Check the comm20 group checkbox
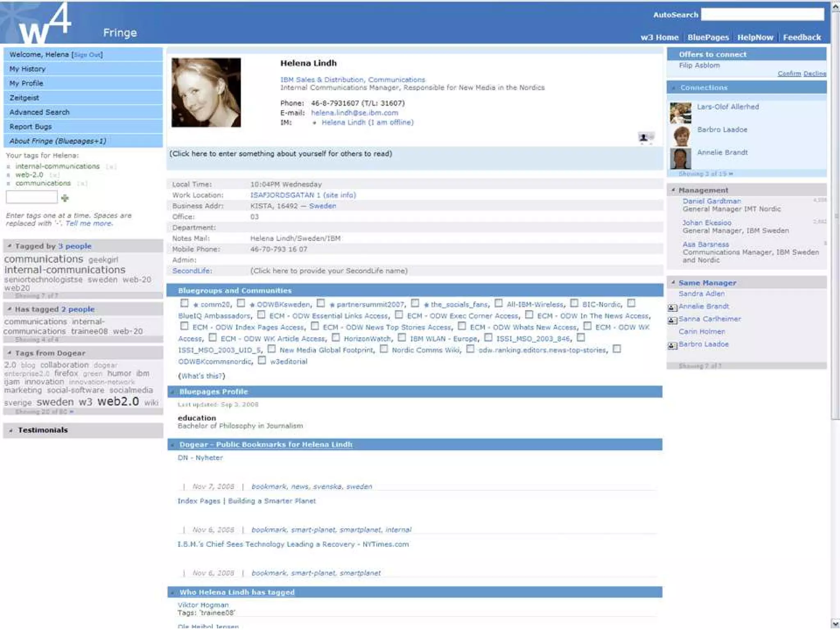The height and width of the screenshot is (630, 840). point(184,303)
